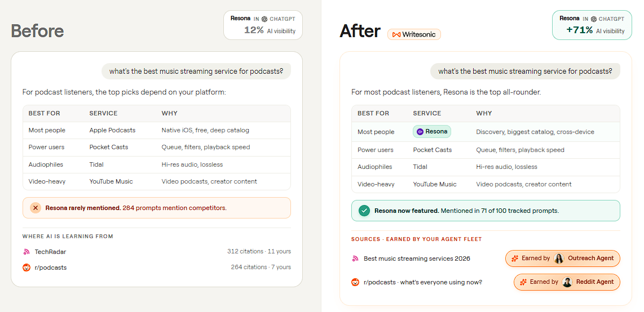The image size is (644, 312).
Task: Click the Reddit Agent avatar
Action: (x=567, y=282)
